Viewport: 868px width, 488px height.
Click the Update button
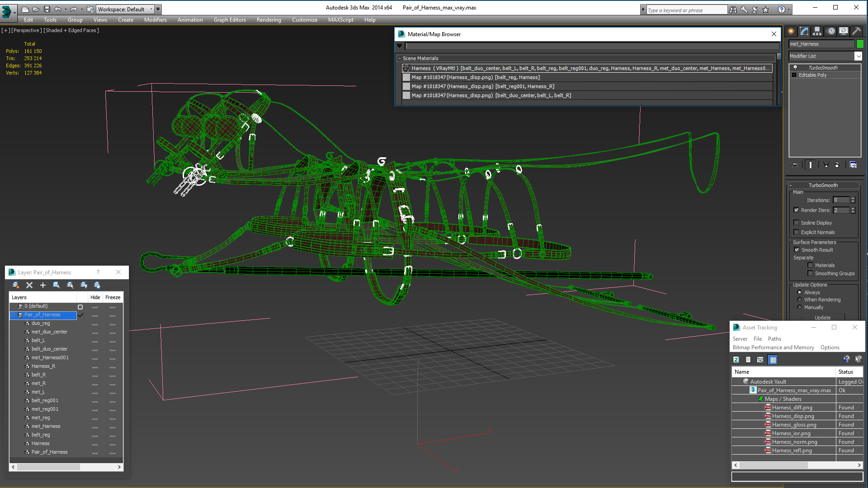[822, 318]
